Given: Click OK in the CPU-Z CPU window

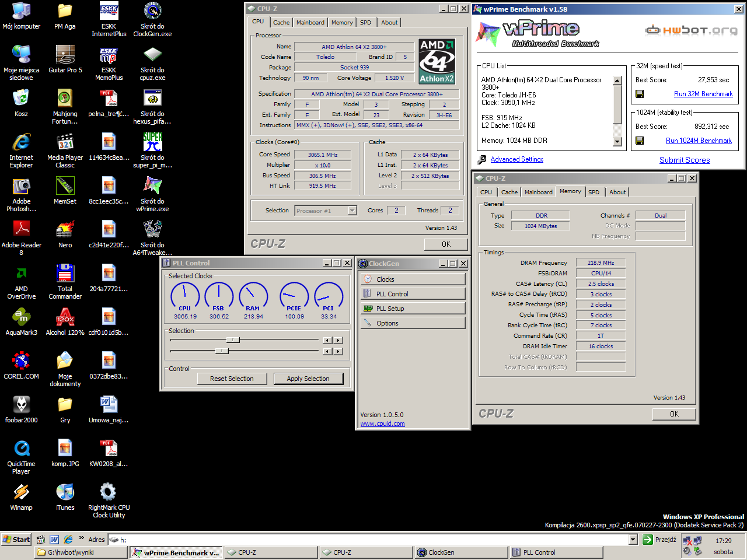Looking at the screenshot, I should pyautogui.click(x=446, y=244).
